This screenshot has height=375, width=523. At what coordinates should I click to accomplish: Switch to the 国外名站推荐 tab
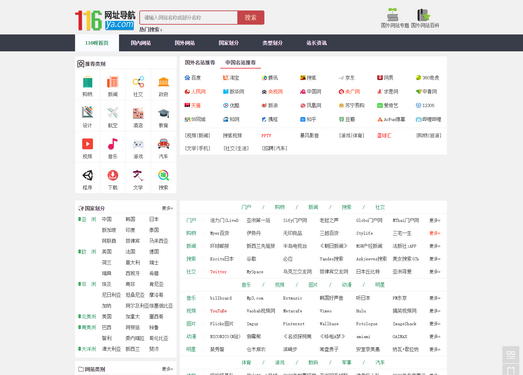click(x=200, y=62)
